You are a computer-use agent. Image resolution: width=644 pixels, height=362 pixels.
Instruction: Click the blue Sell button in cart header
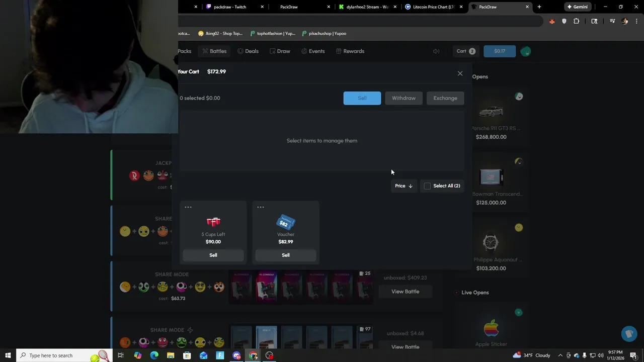pyautogui.click(x=362, y=98)
